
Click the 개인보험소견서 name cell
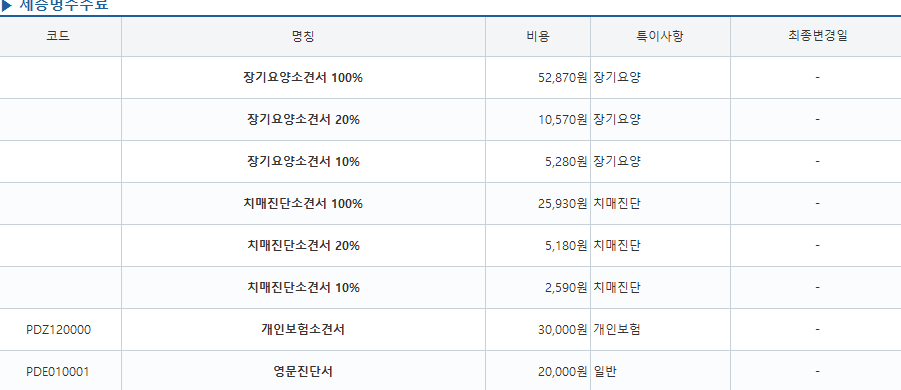pos(303,330)
